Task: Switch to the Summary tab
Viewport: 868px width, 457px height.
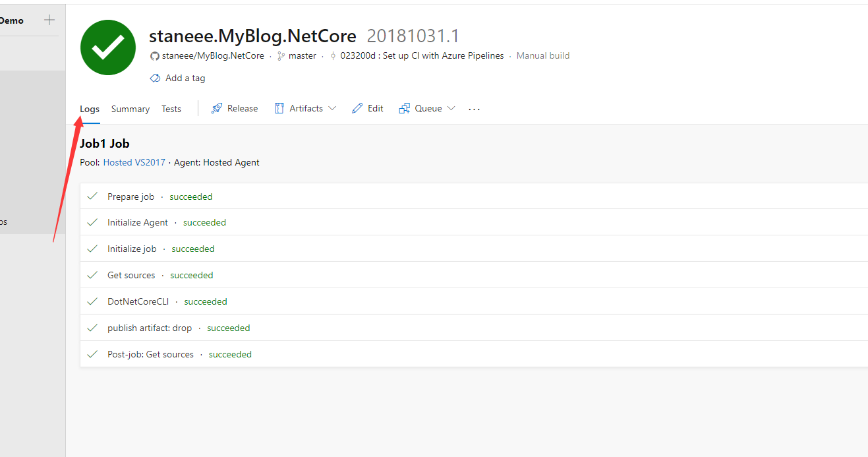Action: pos(130,109)
